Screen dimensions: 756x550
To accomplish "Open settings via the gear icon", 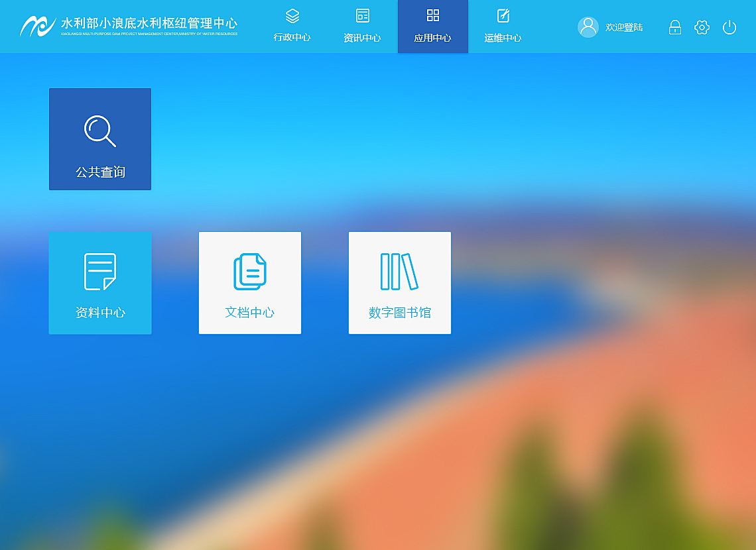I will pyautogui.click(x=702, y=27).
